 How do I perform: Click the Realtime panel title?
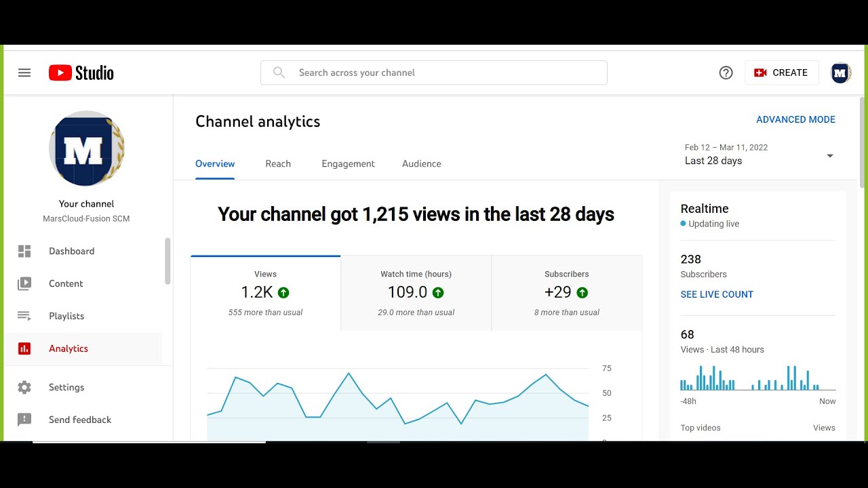click(705, 209)
